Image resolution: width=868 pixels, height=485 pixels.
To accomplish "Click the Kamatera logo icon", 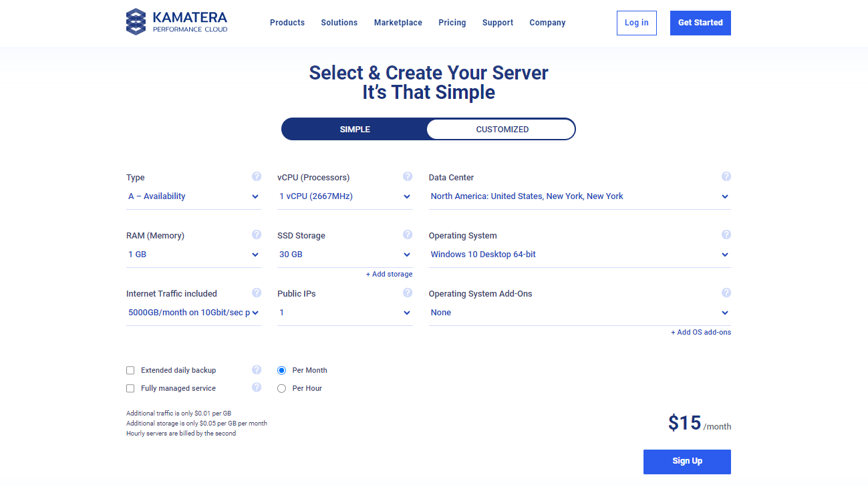I will 136,22.
